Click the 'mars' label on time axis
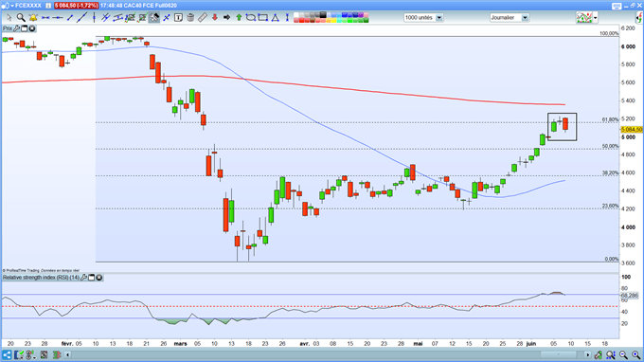This screenshot has height=362, width=644. pyautogui.click(x=180, y=343)
